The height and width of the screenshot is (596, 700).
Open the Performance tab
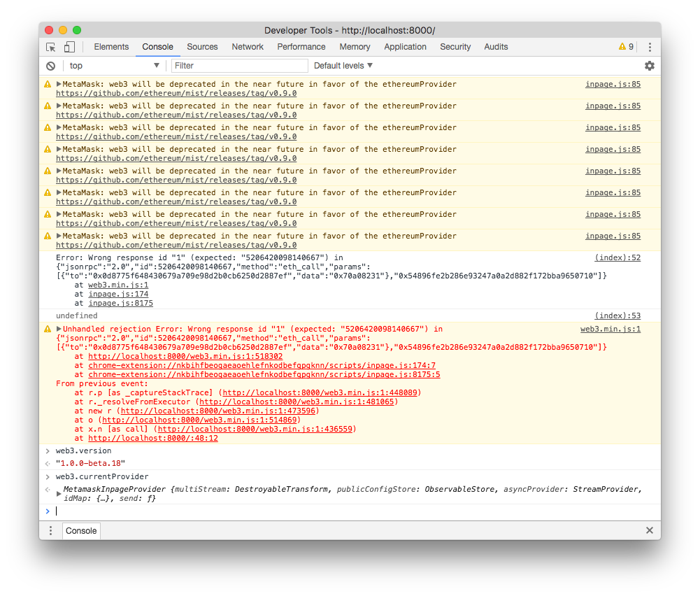pos(301,47)
